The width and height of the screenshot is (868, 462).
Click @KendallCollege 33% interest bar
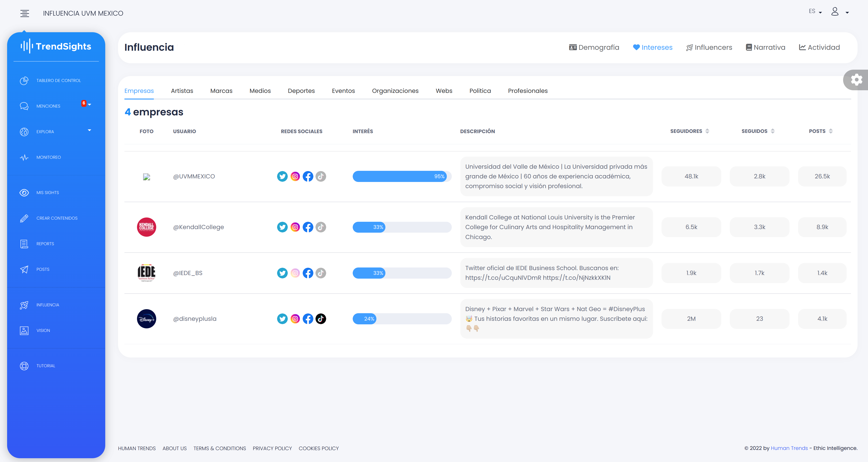tap(402, 227)
